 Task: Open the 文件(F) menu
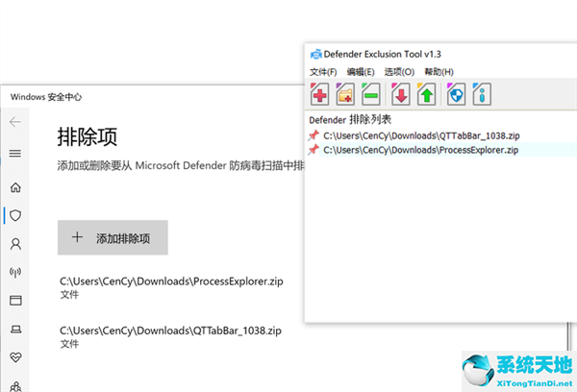click(323, 72)
